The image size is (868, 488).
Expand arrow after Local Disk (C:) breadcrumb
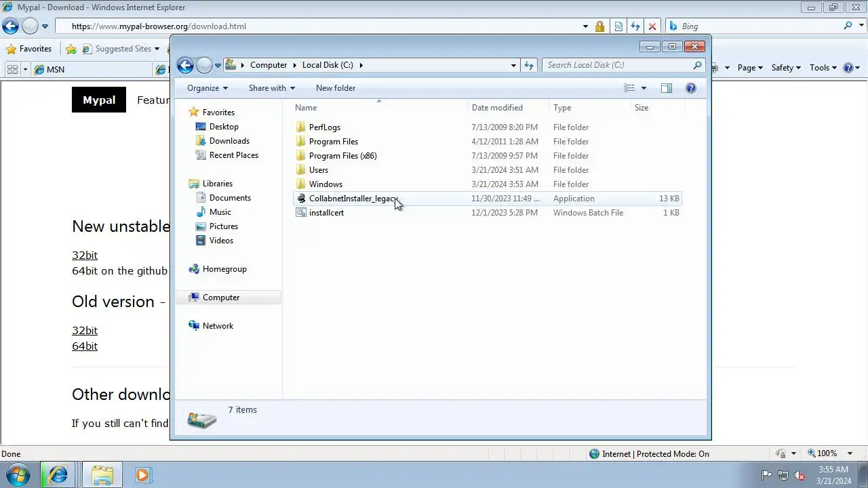tap(361, 65)
